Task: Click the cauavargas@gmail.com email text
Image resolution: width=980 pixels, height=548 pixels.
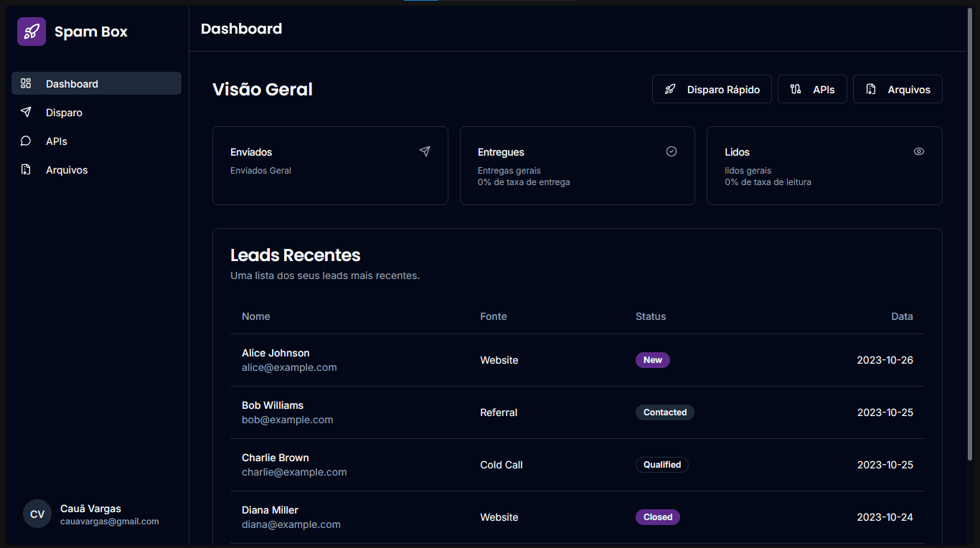Action: click(x=109, y=521)
